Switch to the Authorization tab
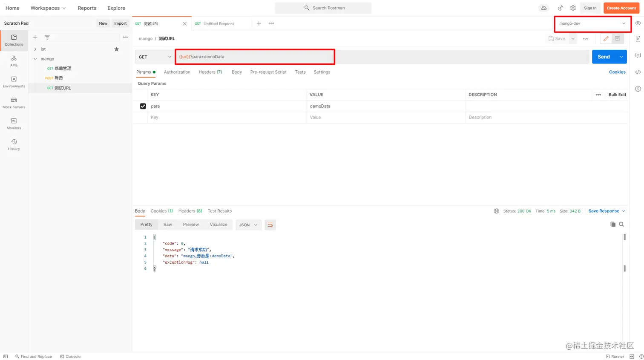 pyautogui.click(x=177, y=72)
